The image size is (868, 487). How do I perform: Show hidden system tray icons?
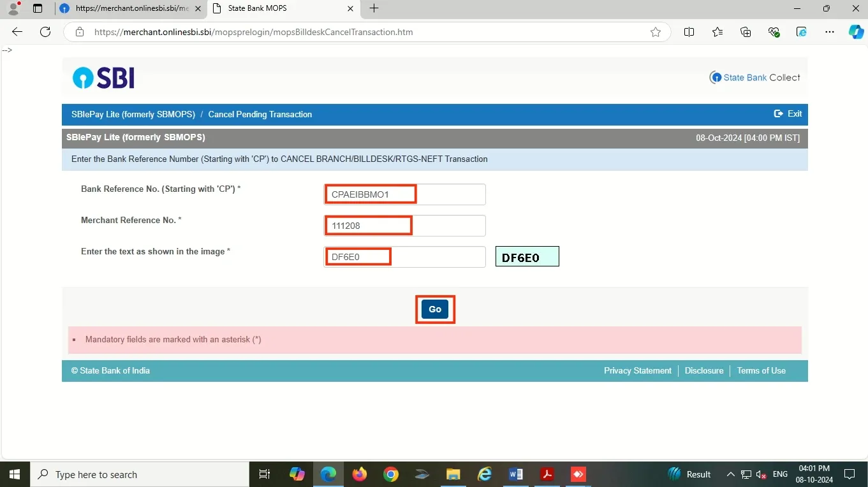click(731, 474)
